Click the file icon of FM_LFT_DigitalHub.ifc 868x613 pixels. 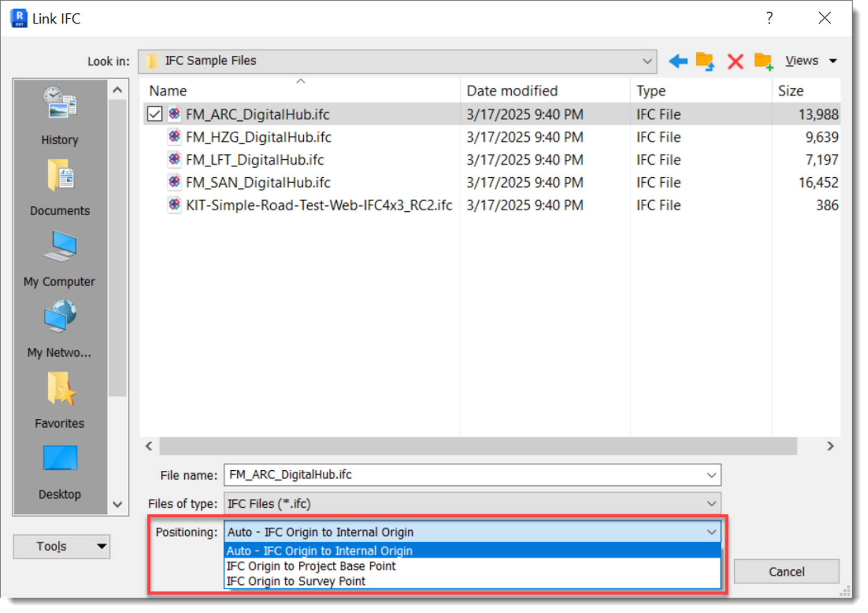click(174, 160)
